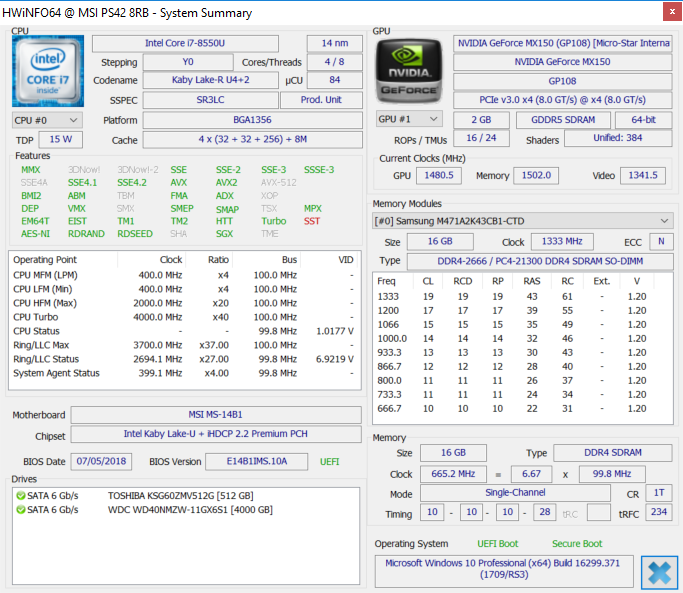The width and height of the screenshot is (683, 593).
Task: Click the greyed AVX-512 feature flag
Action: point(279,183)
